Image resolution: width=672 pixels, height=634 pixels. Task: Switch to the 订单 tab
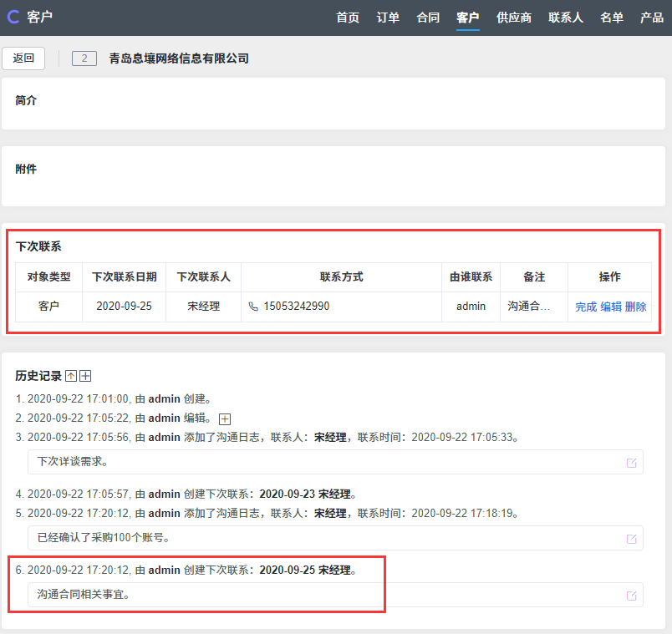click(388, 18)
